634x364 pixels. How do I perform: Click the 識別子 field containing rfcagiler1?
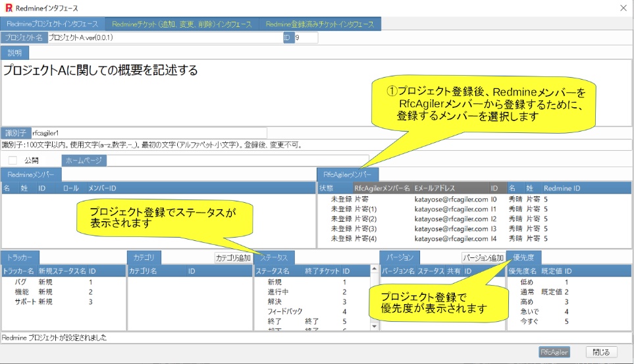point(149,133)
